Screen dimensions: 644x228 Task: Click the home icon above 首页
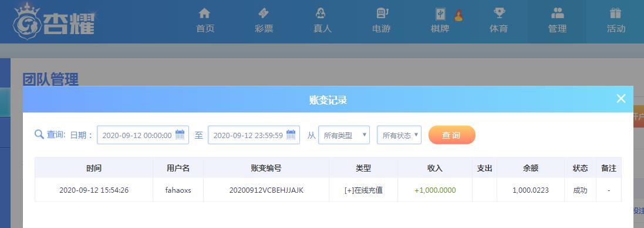coord(204,13)
